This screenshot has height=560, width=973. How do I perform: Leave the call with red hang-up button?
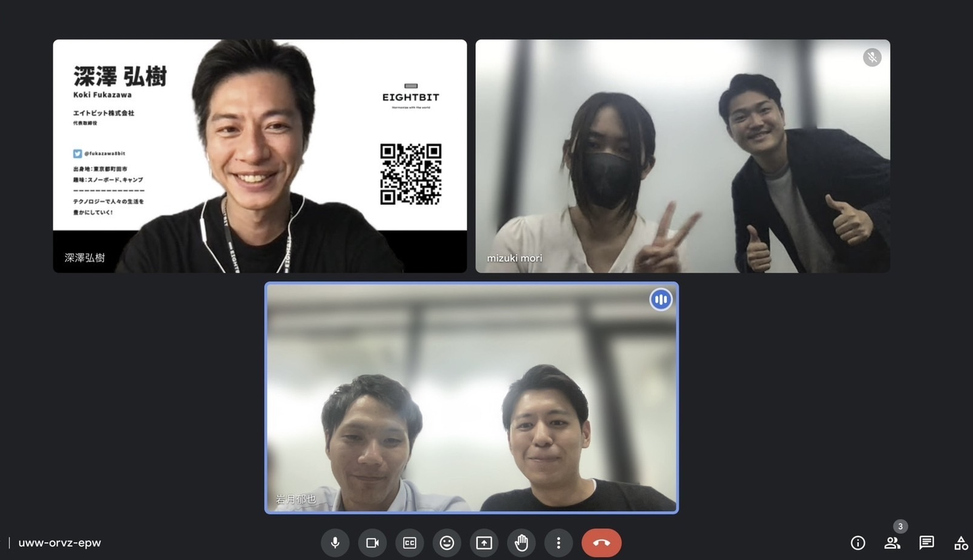pos(601,542)
